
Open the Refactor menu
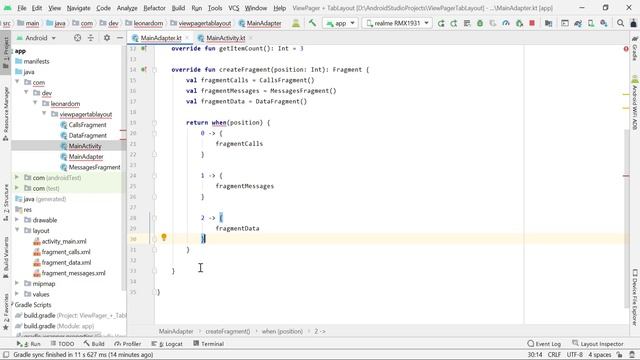[154, 8]
